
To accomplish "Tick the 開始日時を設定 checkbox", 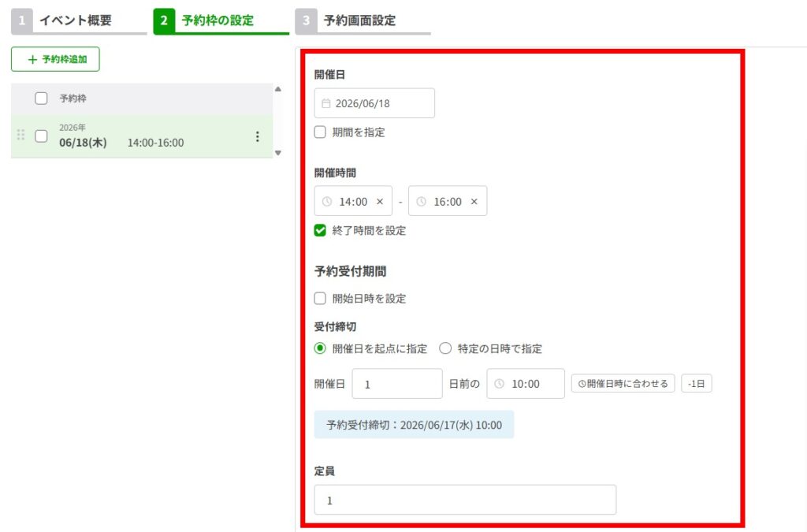I will click(320, 299).
